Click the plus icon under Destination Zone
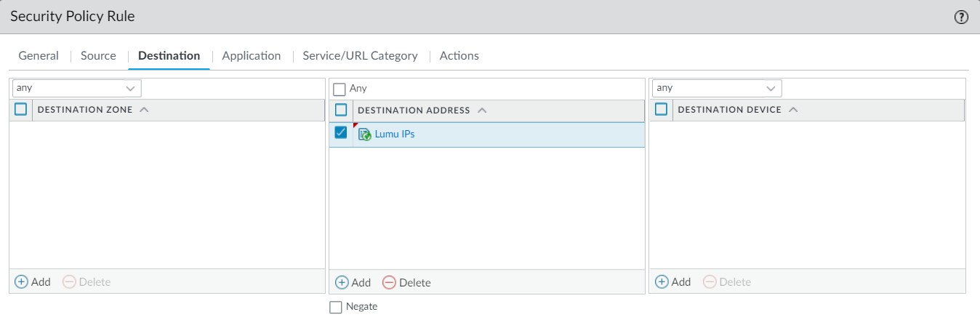The width and height of the screenshot is (980, 325). tap(21, 281)
